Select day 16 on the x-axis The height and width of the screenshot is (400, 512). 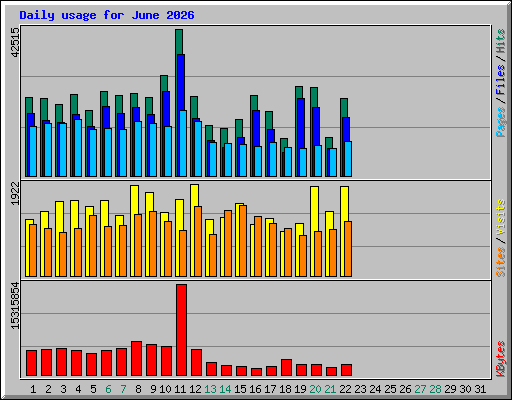[x=255, y=389]
